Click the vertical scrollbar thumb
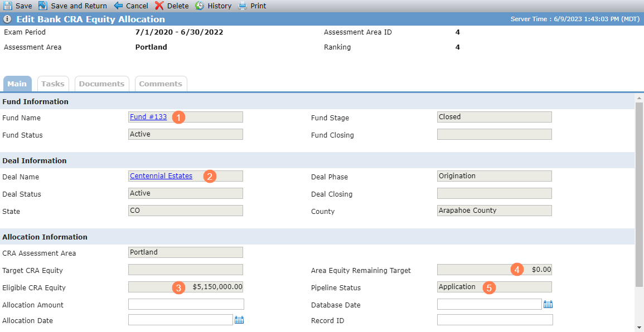 639,194
